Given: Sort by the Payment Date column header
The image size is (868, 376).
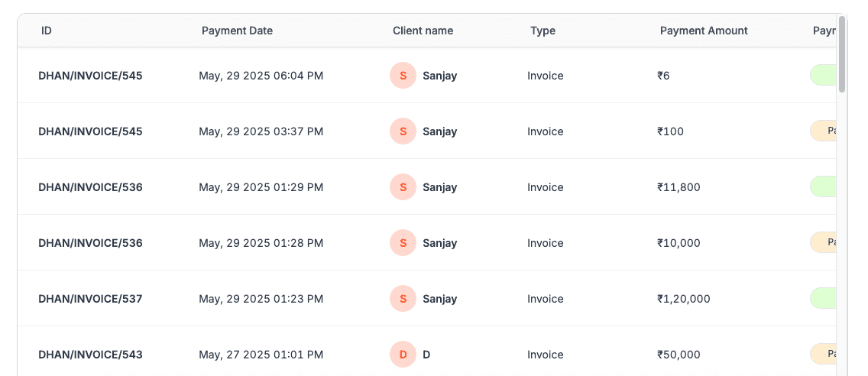Looking at the screenshot, I should [237, 31].
